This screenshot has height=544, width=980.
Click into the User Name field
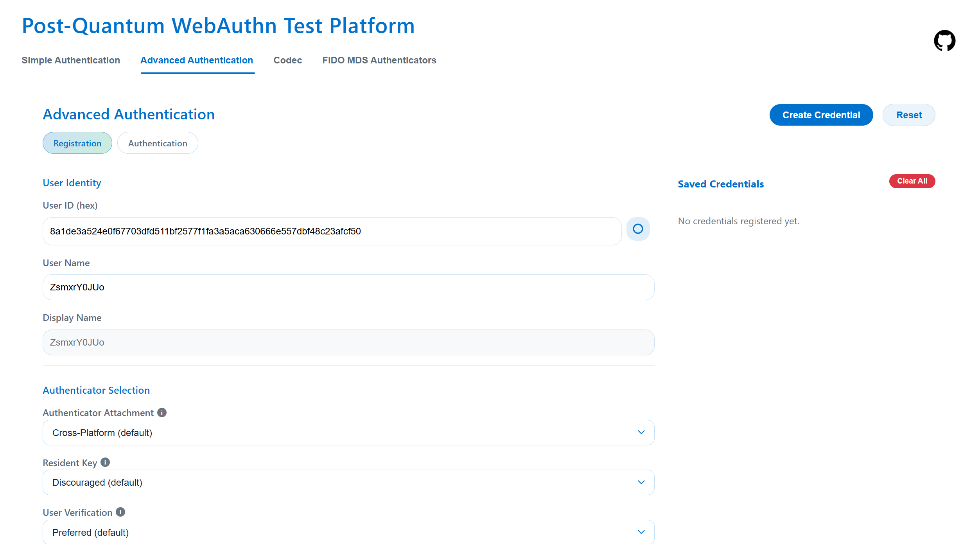pos(348,287)
